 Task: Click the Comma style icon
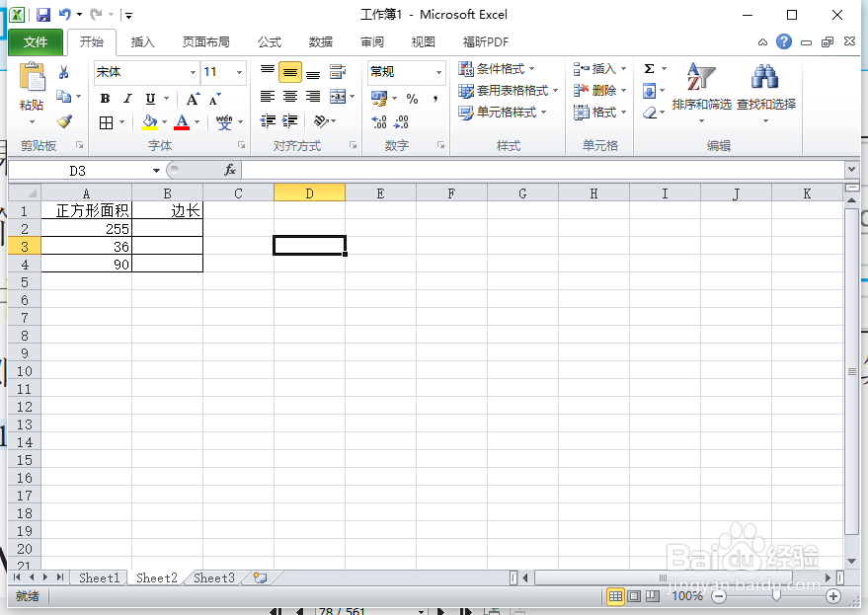(x=435, y=99)
